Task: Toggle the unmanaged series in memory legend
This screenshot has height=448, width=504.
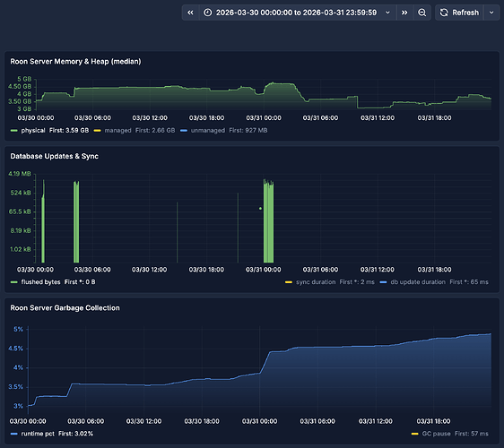Action: pos(208,131)
